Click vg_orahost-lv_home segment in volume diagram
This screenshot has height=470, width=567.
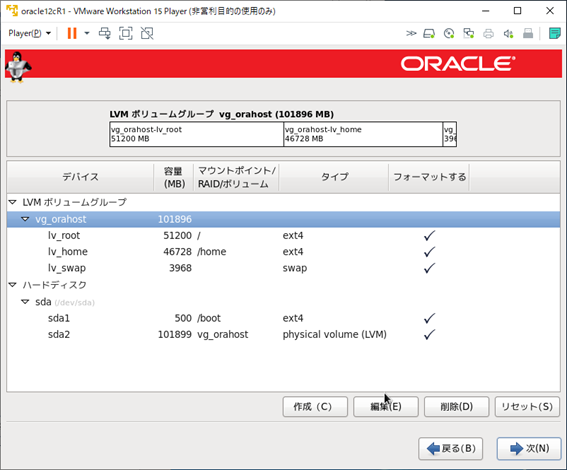click(x=363, y=134)
